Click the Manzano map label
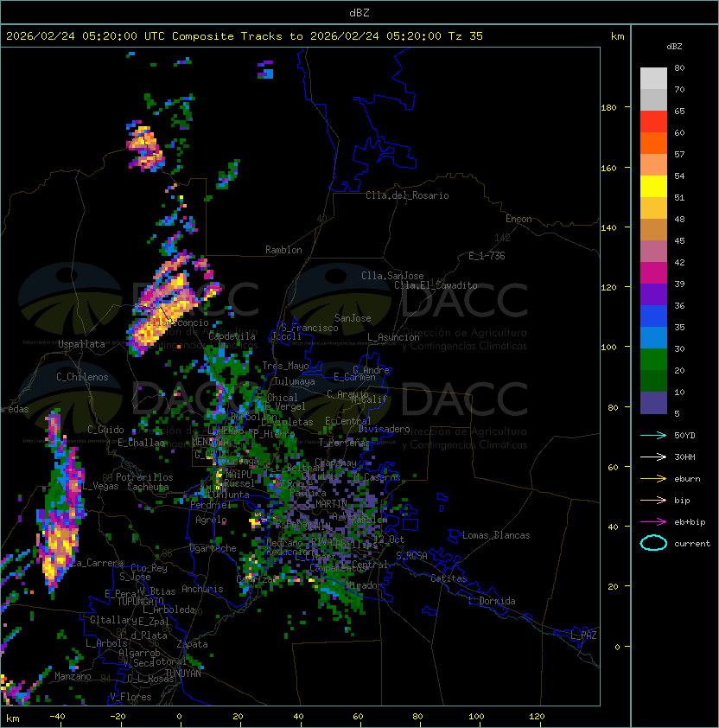The image size is (719, 728). [73, 676]
